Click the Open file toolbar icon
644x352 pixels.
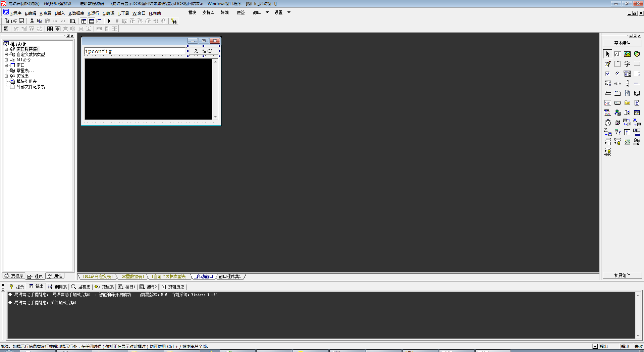pos(14,21)
